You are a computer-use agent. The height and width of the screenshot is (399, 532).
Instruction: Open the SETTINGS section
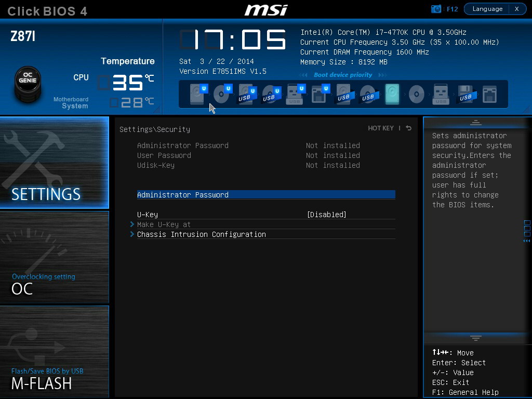[54, 163]
